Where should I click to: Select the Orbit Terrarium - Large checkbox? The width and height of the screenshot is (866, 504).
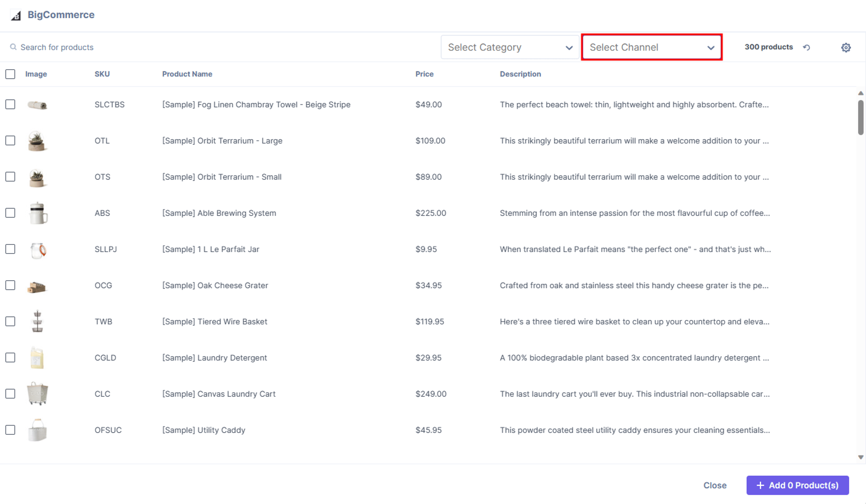click(x=10, y=140)
